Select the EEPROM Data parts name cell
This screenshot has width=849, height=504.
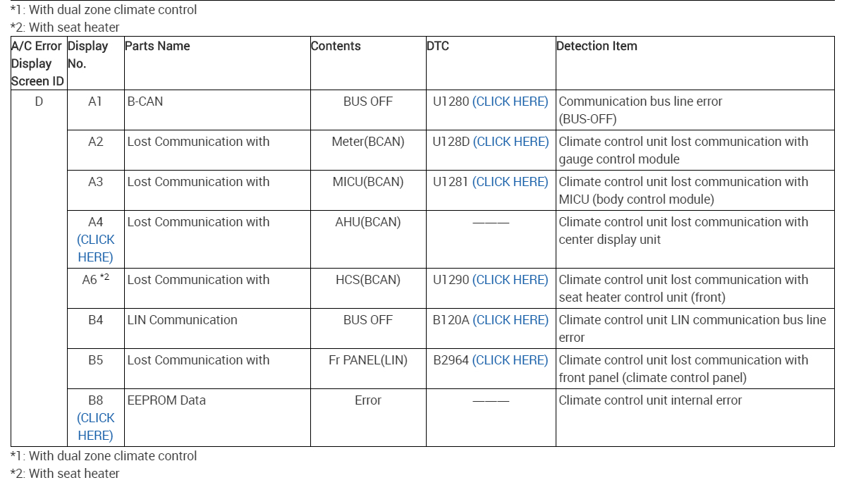166,400
